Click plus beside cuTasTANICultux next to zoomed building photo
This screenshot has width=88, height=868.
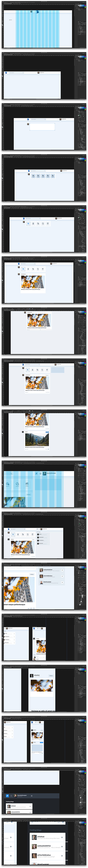[x=62, y=576]
